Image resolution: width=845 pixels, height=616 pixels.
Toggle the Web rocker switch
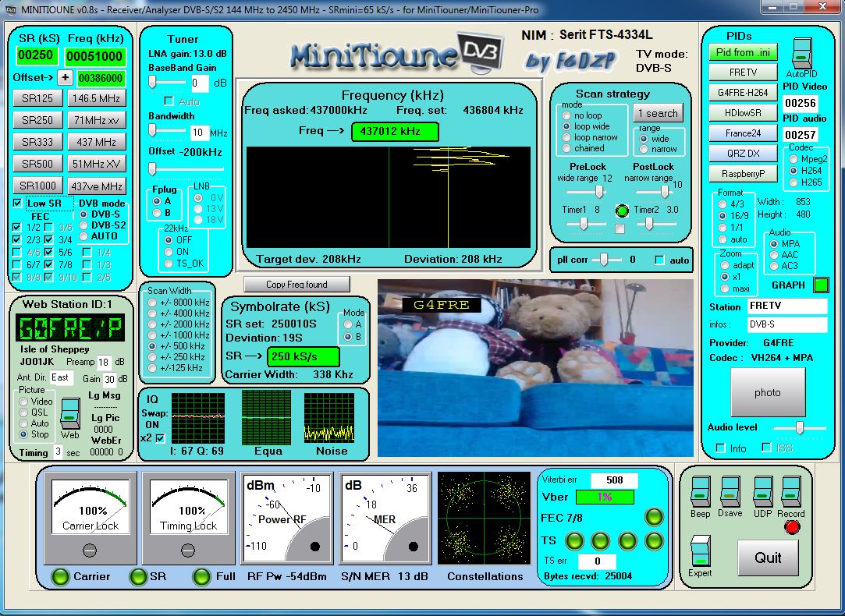point(69,413)
